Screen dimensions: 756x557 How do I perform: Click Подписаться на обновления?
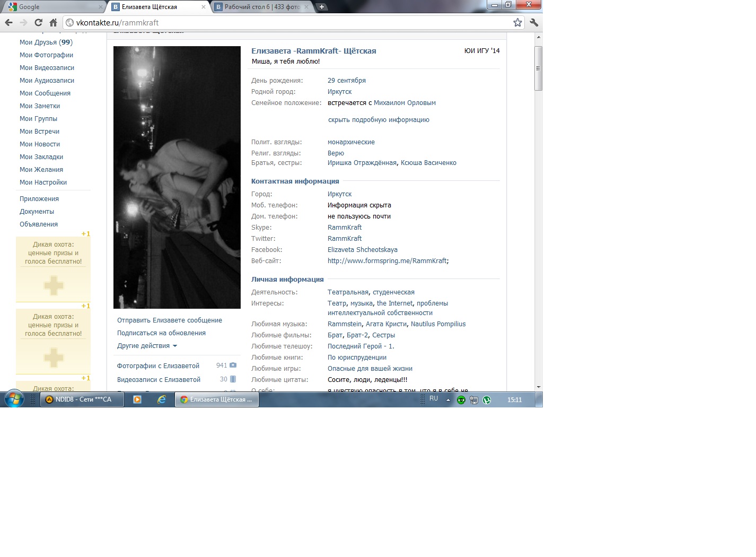tap(161, 333)
